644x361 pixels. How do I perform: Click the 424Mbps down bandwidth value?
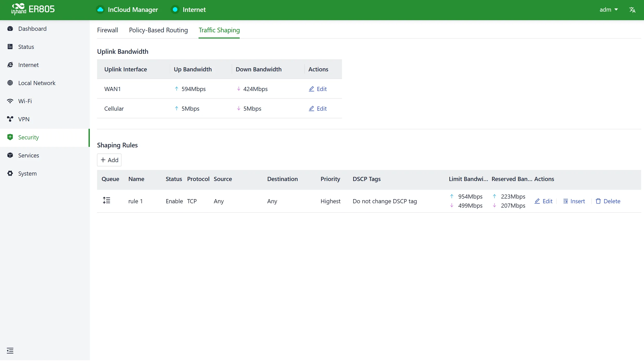click(x=255, y=89)
